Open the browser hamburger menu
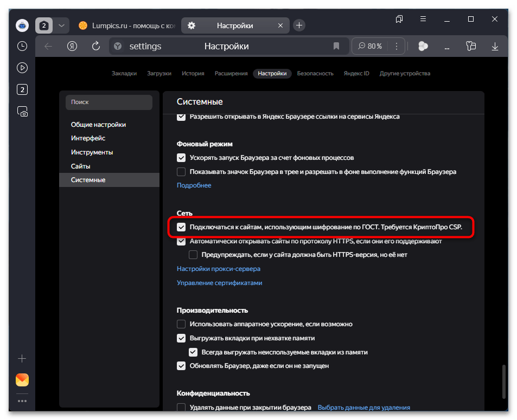 click(423, 19)
